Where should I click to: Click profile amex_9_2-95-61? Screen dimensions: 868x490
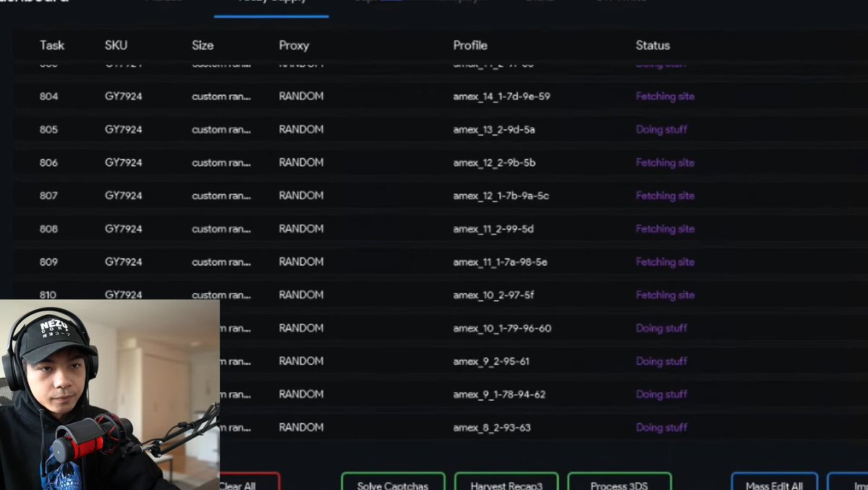click(491, 361)
